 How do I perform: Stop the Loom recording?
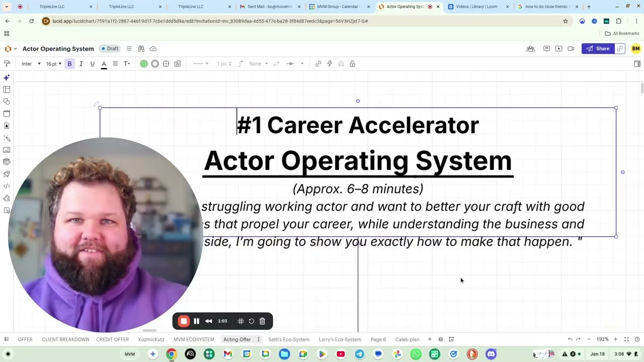coord(184,321)
